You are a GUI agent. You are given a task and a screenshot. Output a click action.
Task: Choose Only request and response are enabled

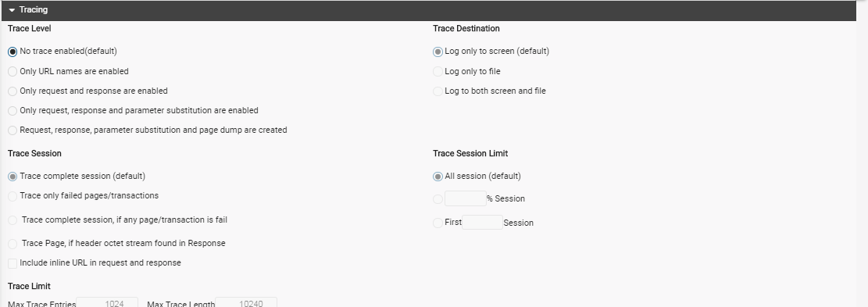(13, 91)
